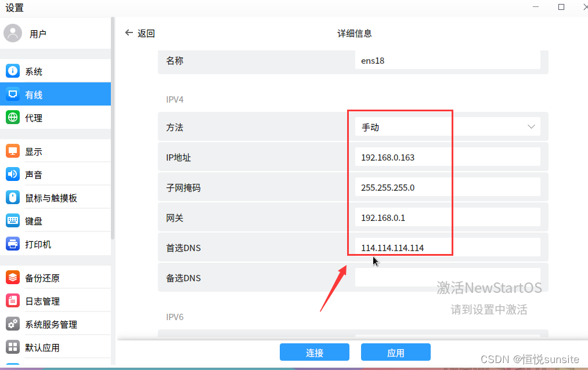588x370 pixels.
Task: Click the 备选DNS row label
Action: [x=183, y=278]
